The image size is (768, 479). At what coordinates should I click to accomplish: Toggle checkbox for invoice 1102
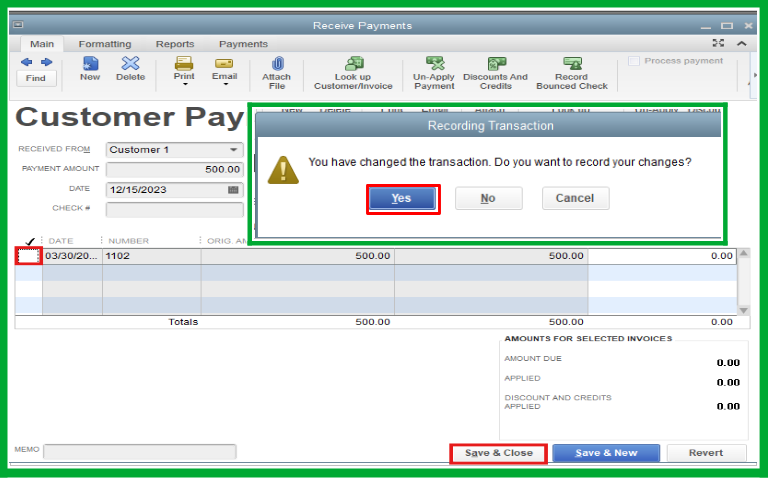29,256
